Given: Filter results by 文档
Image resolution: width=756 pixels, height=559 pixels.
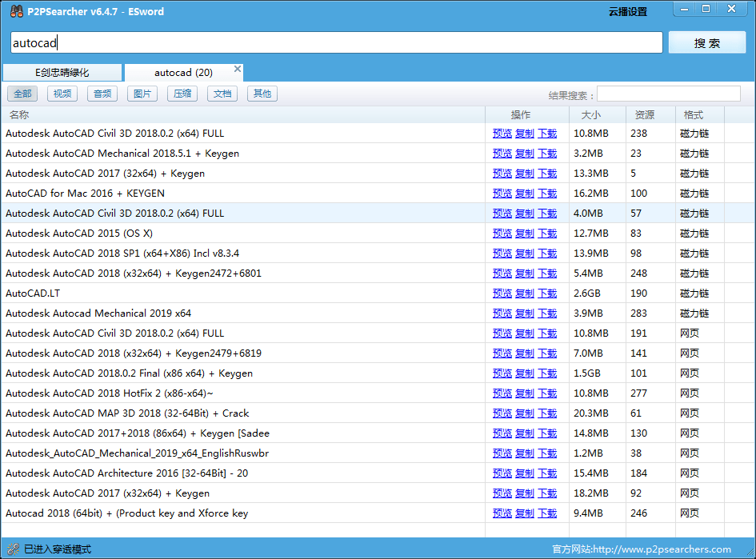Looking at the screenshot, I should (x=222, y=94).
